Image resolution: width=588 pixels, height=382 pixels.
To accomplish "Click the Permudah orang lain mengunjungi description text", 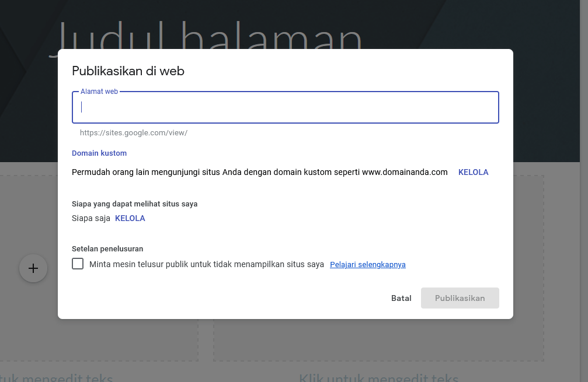I will (x=259, y=172).
